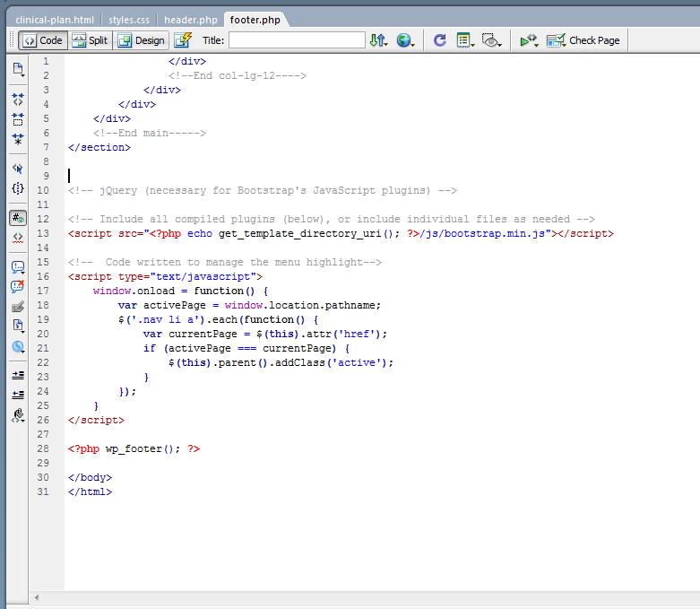Viewport: 700px width, 609px height.
Task: Click the script type="text/javascript" tag
Action: click(165, 276)
